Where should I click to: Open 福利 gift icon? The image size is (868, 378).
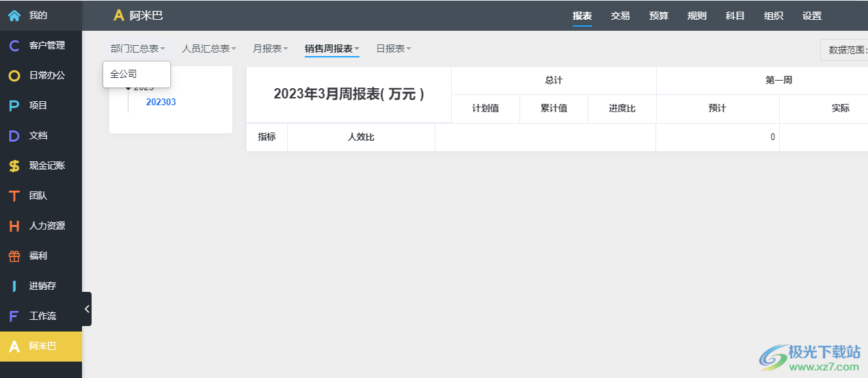tap(14, 256)
